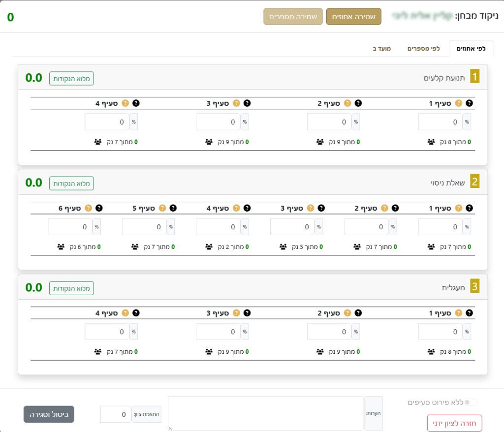The image size is (504, 432).
Task: Click מלוא הנקודות for תנועת קלעים
Action: [x=71, y=78]
